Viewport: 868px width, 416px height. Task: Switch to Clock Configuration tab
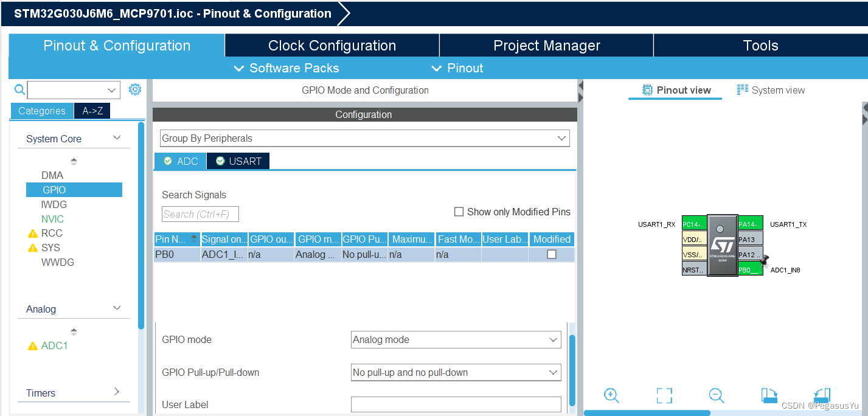(332, 46)
